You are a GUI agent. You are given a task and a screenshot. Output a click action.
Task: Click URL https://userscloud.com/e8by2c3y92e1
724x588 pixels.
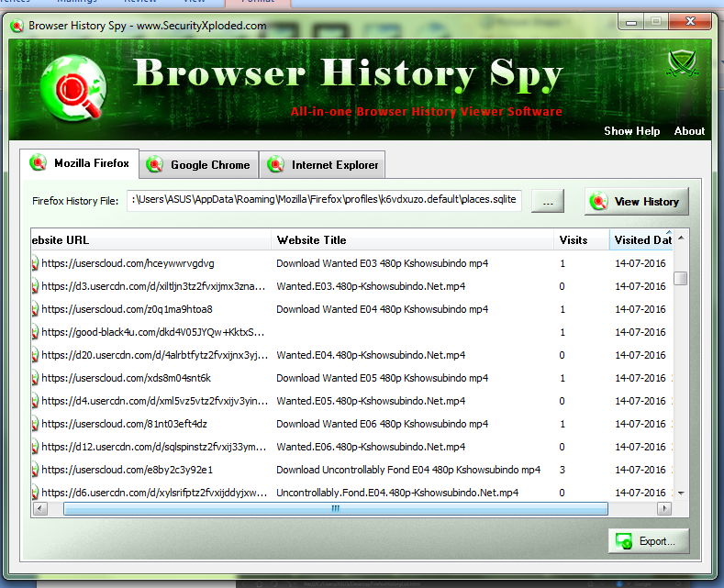point(128,470)
